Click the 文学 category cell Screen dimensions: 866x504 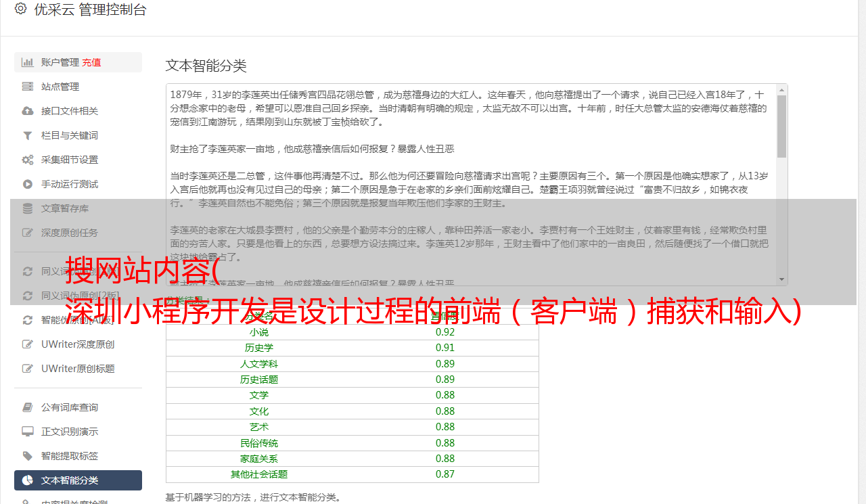click(259, 395)
